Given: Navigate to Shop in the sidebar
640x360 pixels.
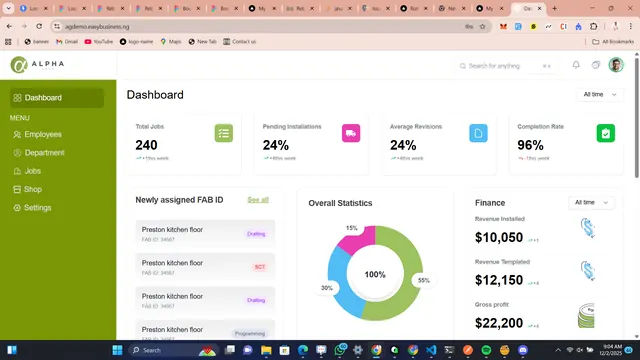Looking at the screenshot, I should click(27, 189).
